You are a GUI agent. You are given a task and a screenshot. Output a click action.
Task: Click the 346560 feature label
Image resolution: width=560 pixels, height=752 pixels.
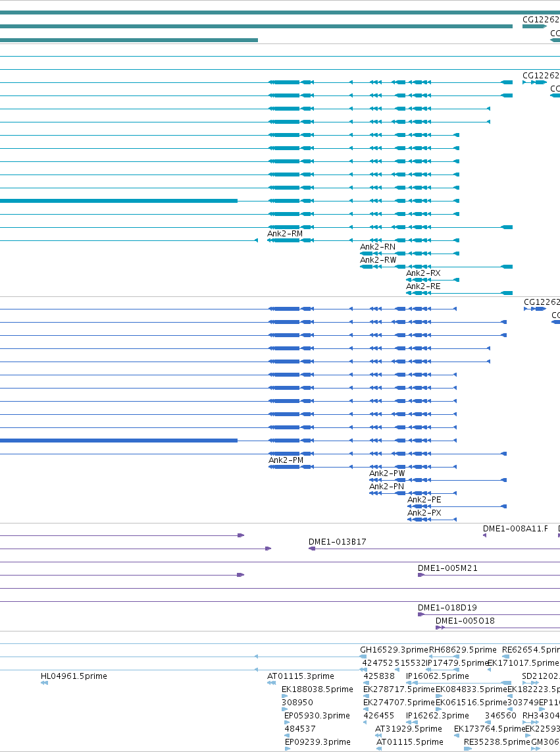pyautogui.click(x=501, y=716)
